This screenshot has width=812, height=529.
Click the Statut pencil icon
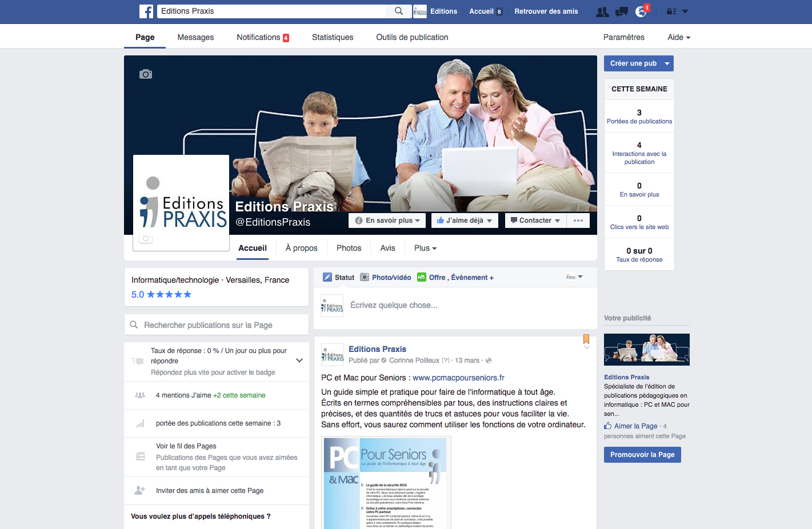click(327, 277)
